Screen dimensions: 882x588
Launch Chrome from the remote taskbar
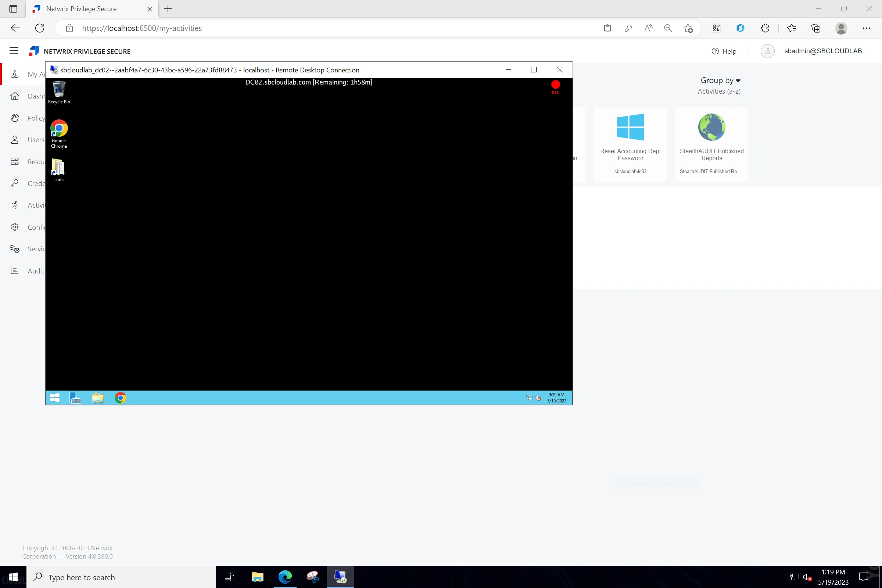pos(121,398)
